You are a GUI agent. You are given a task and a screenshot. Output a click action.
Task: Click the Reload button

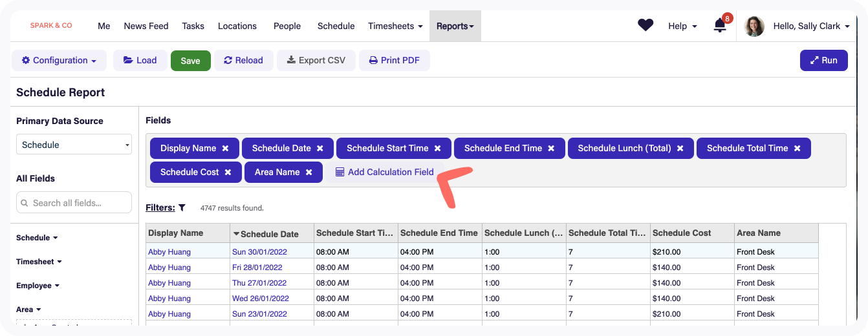point(243,60)
